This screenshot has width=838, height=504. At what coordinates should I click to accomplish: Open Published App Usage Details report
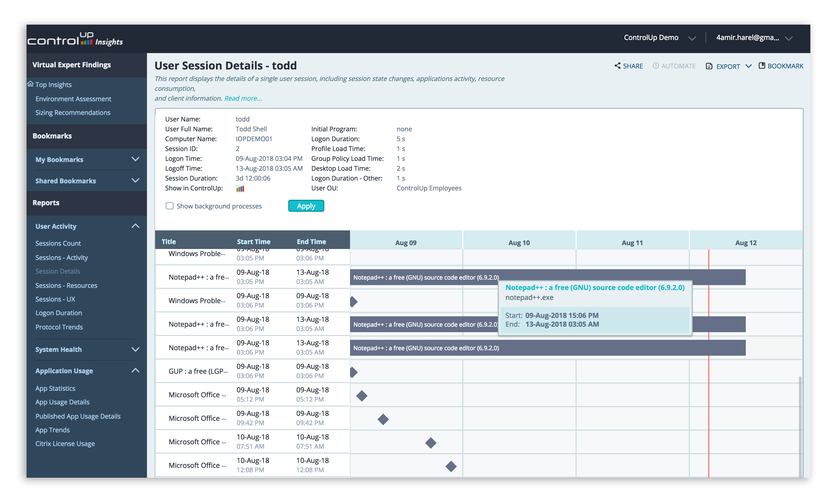[x=78, y=416]
